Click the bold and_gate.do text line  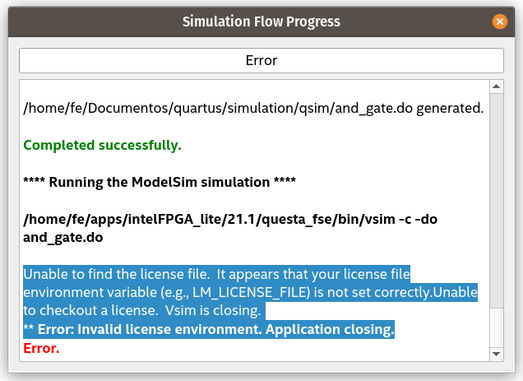click(63, 238)
